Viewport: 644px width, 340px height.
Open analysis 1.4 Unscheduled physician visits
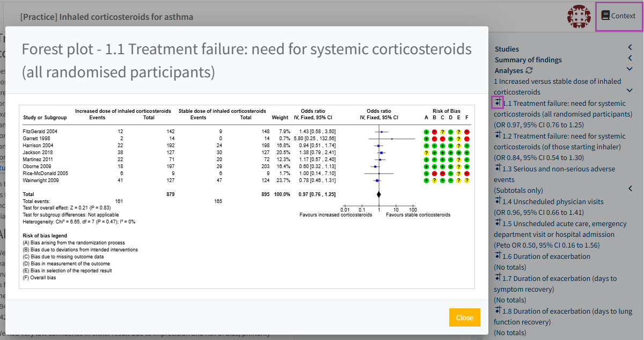(x=553, y=201)
